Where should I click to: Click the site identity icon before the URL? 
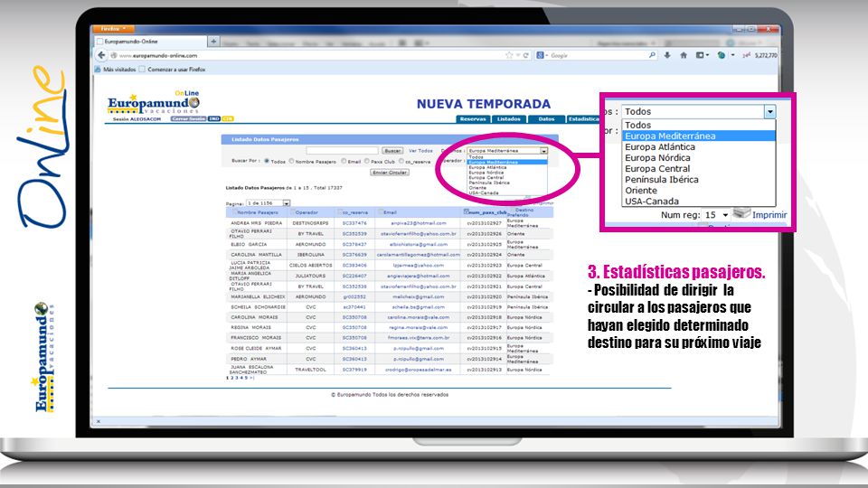click(114, 55)
